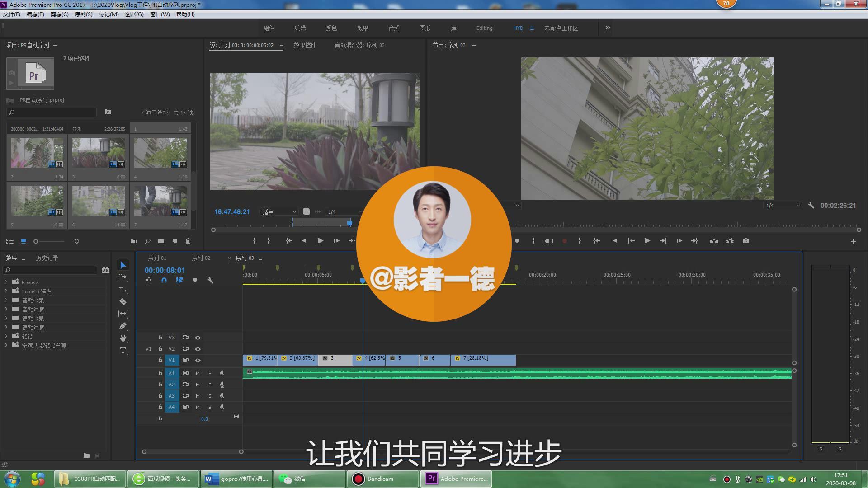Switch to 颜色 workspace
The height and width of the screenshot is (488, 868).
tap(331, 28)
